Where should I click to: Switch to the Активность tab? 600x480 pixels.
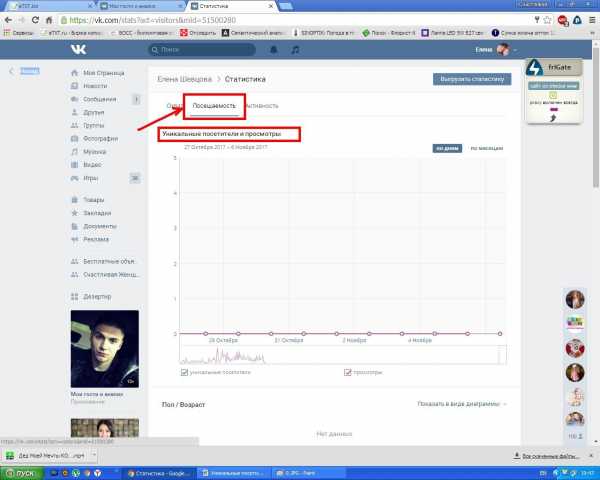pos(261,106)
